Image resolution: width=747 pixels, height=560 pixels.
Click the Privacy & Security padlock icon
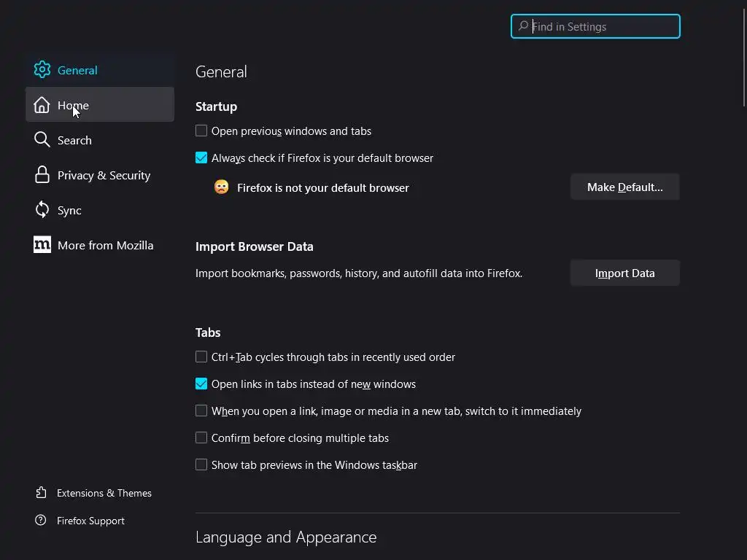(42, 175)
